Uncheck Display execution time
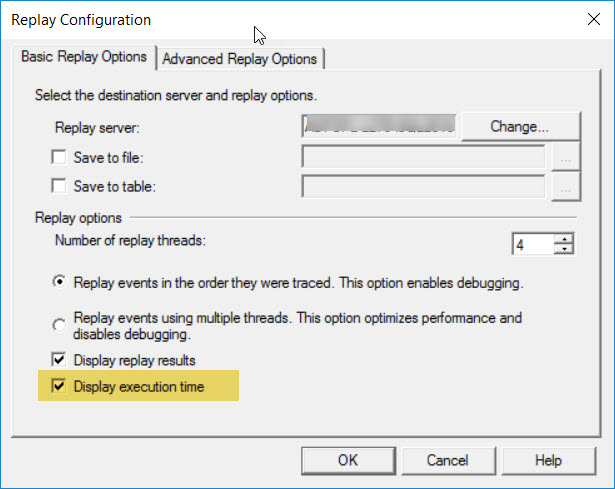Screen dimensions: 615x489 click(58, 386)
